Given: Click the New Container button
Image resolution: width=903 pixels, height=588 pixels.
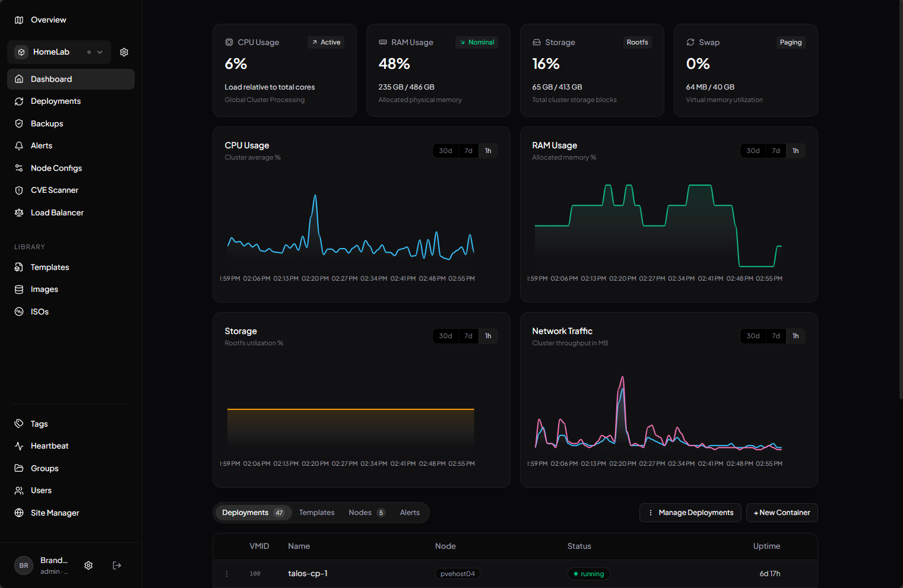Looking at the screenshot, I should (x=781, y=513).
